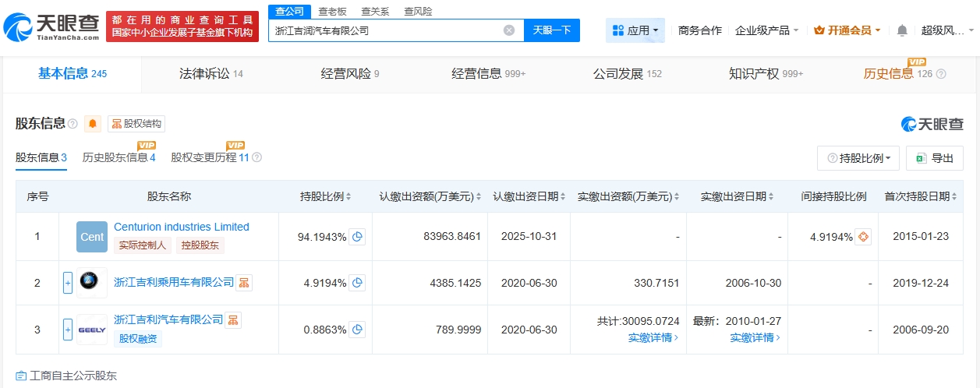This screenshot has height=388, width=980.
Task: Click the notification bell in the top bar
Action: tap(902, 30)
